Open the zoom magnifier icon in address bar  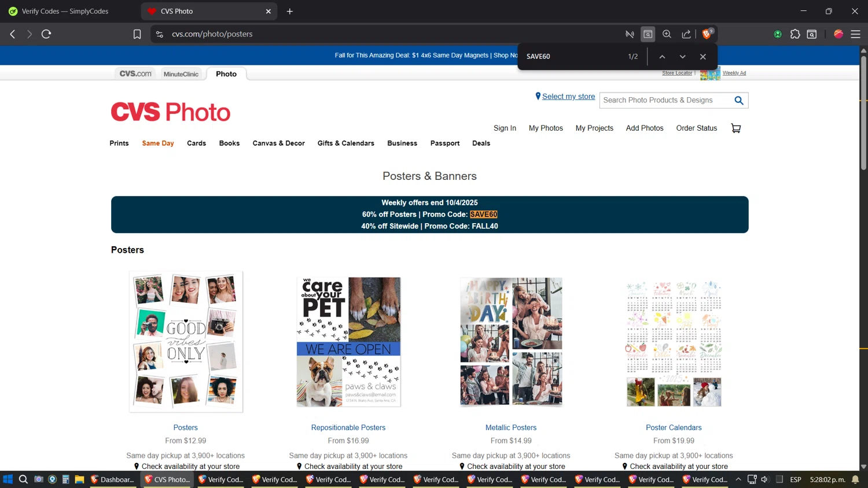667,34
